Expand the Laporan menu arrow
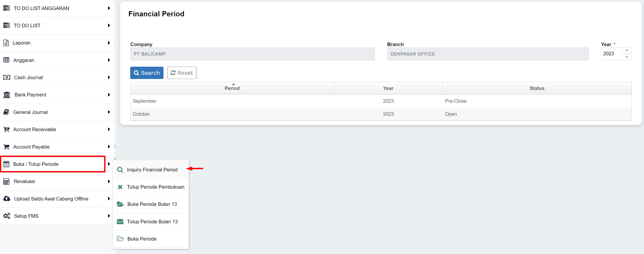 coord(109,43)
